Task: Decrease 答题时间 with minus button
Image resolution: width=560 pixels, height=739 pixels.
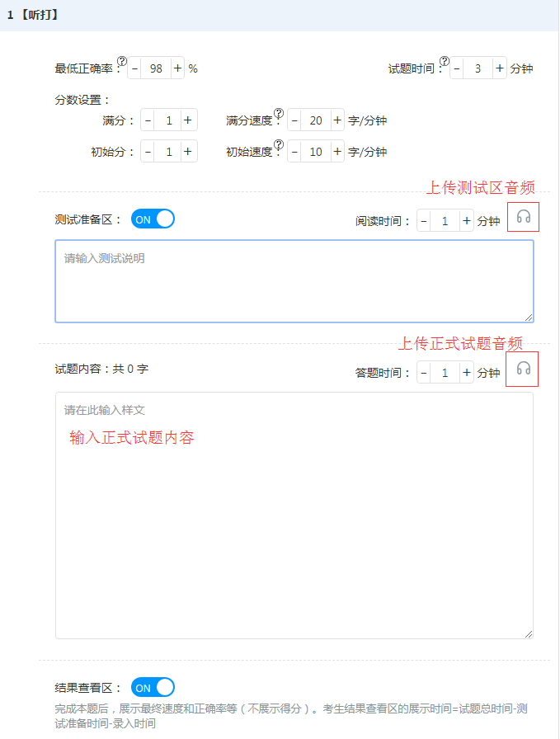Action: click(424, 373)
